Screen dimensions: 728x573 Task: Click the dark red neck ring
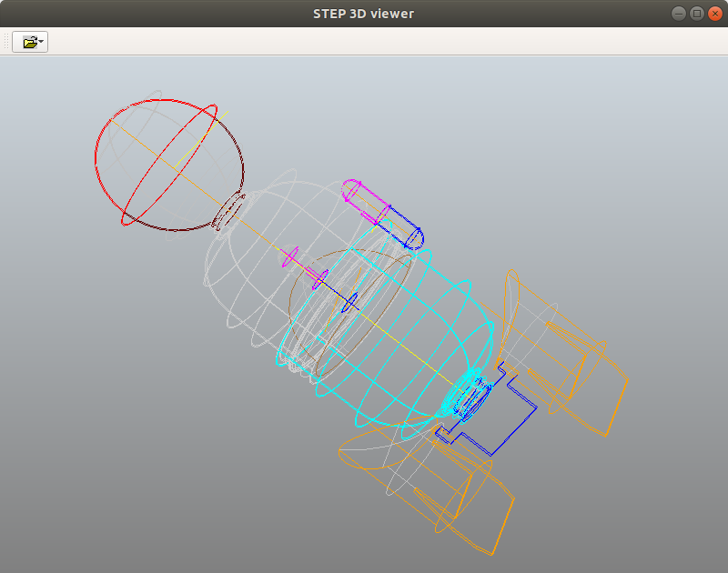(x=228, y=212)
